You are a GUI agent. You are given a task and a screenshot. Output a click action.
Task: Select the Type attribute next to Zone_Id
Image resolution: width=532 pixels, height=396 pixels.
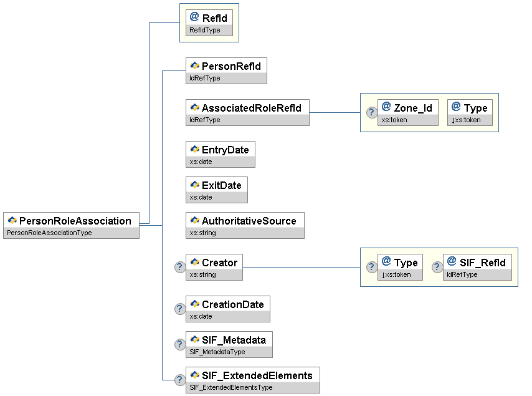pyautogui.click(x=470, y=112)
